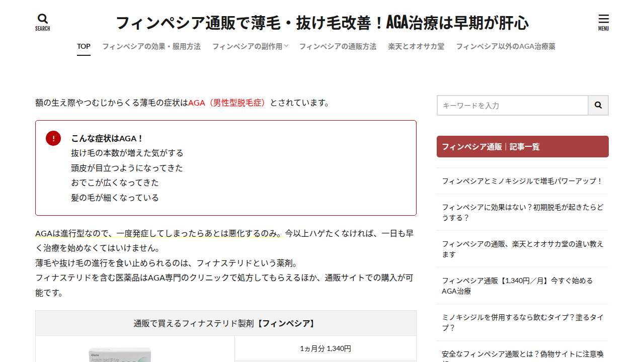This screenshot has width=644, height=362.
Task: Open article フィンペシアに効果はない？初期脱毛が起きたらどうする？
Action: coord(522,212)
